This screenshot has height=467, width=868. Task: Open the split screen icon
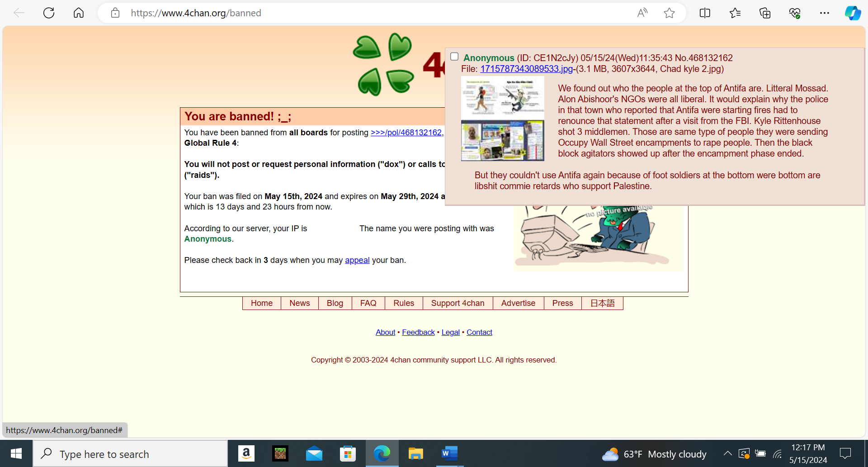click(x=705, y=13)
